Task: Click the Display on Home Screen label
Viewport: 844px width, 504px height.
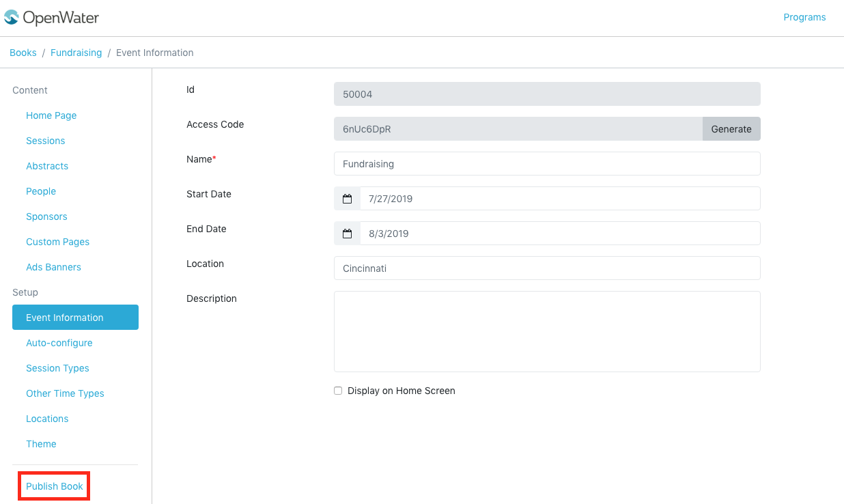Action: pyautogui.click(x=402, y=391)
